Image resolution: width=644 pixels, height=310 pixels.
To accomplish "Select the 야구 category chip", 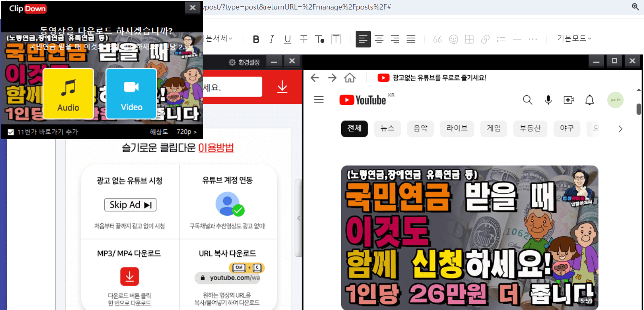I will [567, 128].
